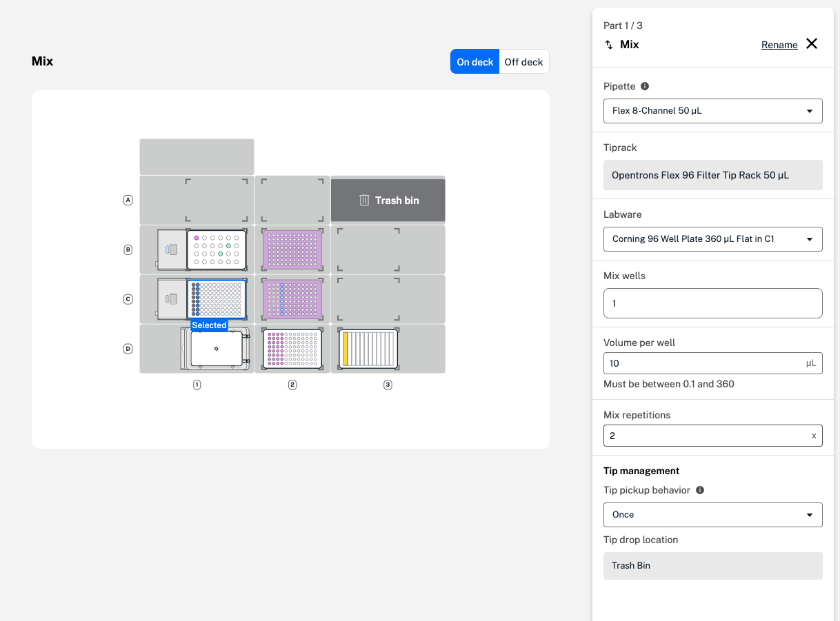
Task: Click the Pipette info icon
Action: coord(645,86)
